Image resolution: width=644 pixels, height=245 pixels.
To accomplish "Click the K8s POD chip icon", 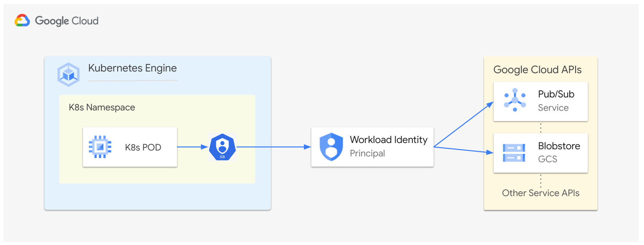I will pyautogui.click(x=100, y=147).
